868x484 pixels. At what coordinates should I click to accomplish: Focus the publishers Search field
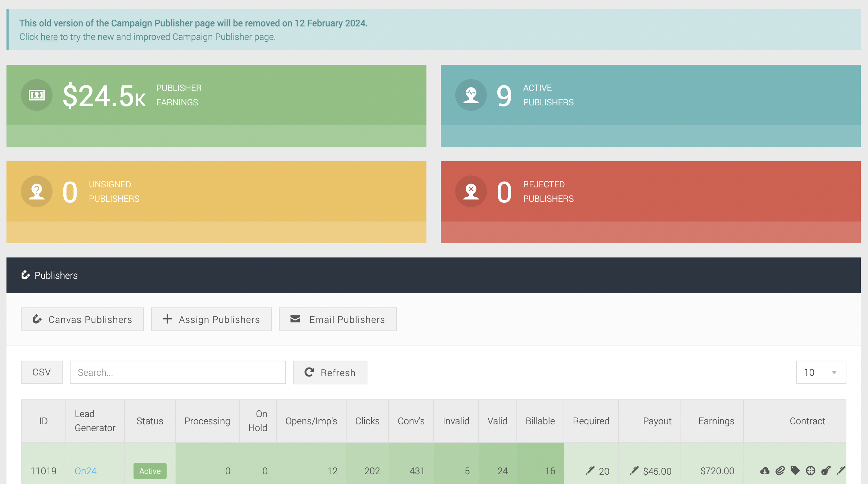click(178, 372)
